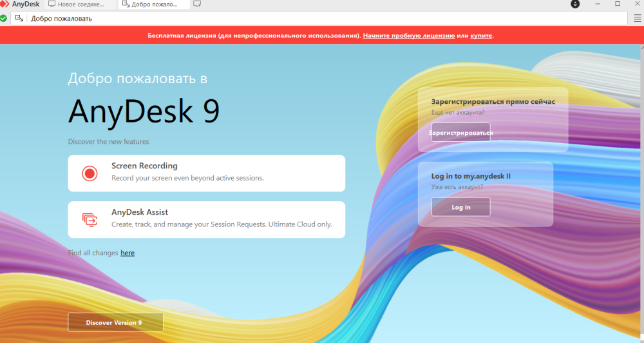Viewport: 644px width, 343px height.
Task: Maximize the AnyDesk window
Action: tap(618, 4)
